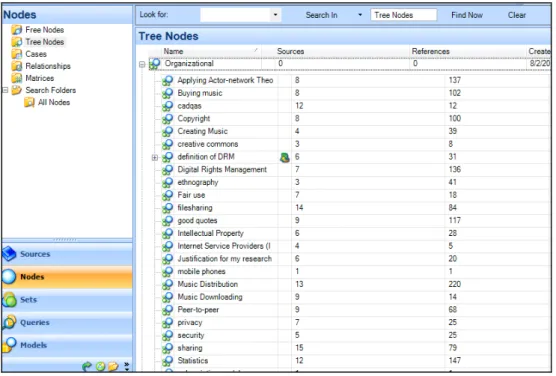
Task: Collapse the Organizational parent node
Action: point(142,65)
